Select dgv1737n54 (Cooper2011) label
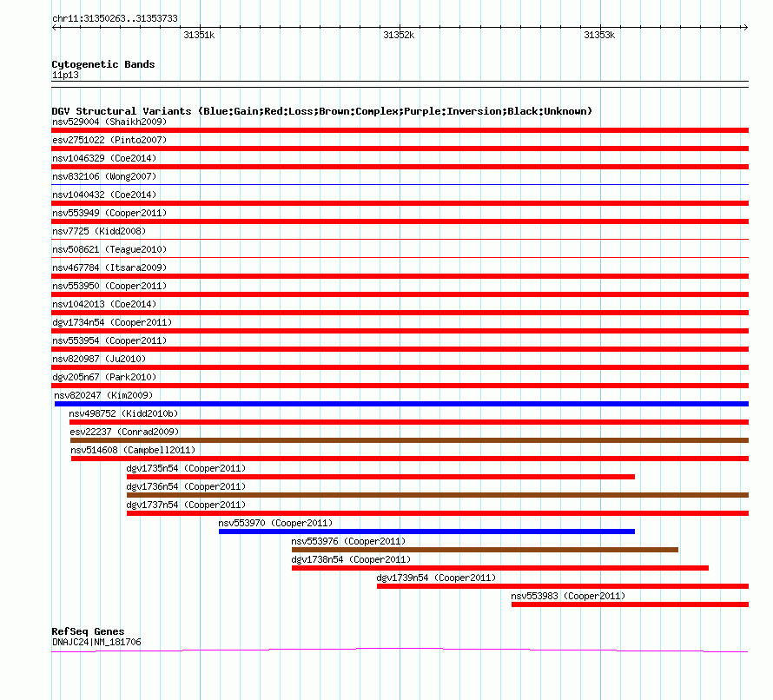 (186, 505)
